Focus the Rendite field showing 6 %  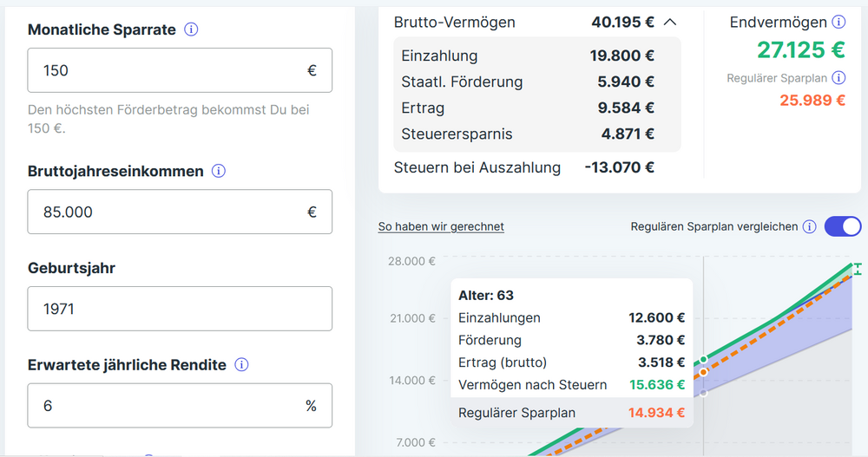coord(180,406)
